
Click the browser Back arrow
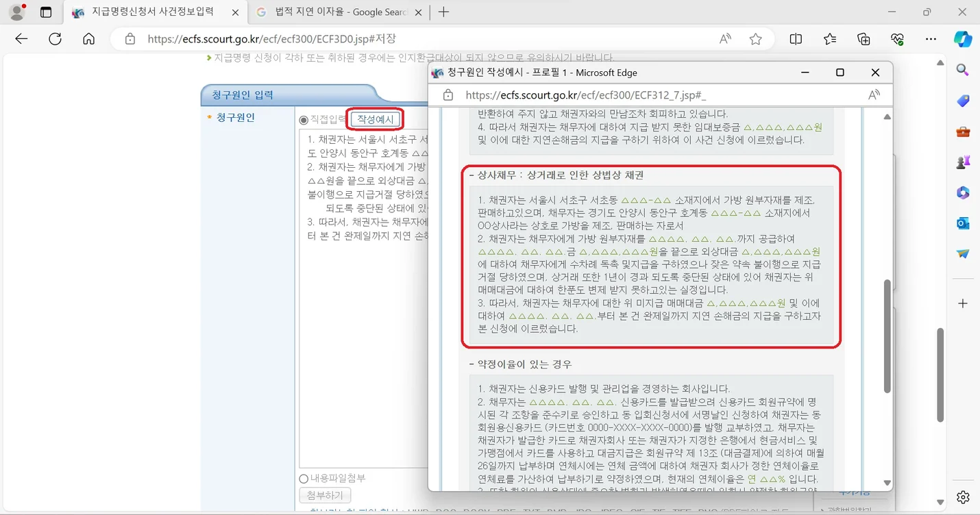pos(22,39)
